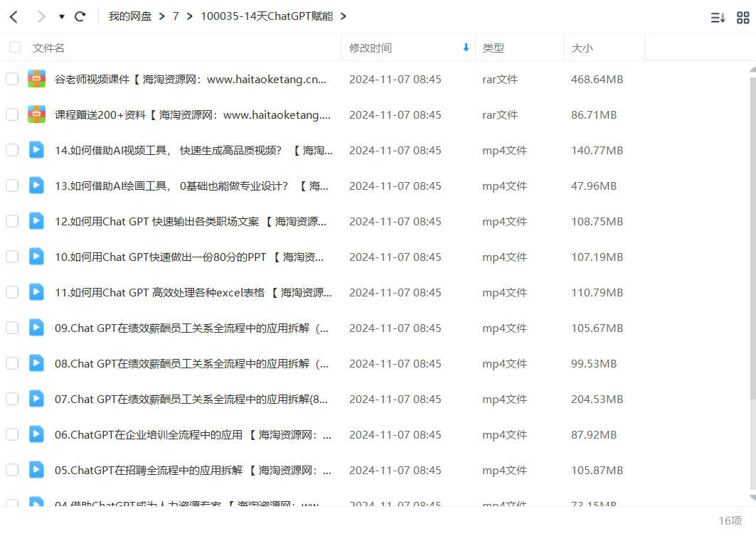Sort by 大小 column header
756x536 pixels.
tap(582, 48)
